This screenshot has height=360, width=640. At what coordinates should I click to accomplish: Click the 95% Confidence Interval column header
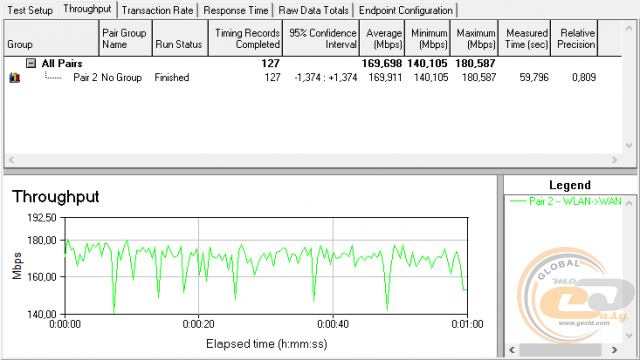point(321,38)
